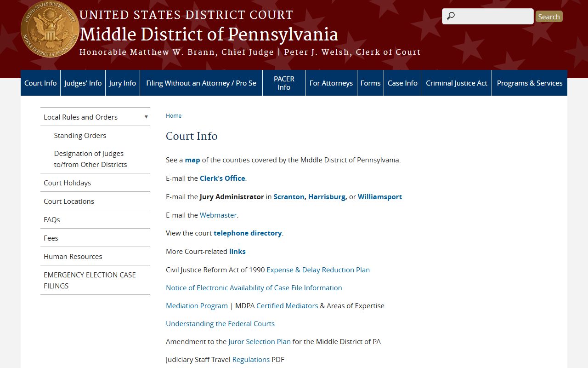Open the Court-related links page
Image resolution: width=588 pixels, height=368 pixels.
(x=237, y=252)
